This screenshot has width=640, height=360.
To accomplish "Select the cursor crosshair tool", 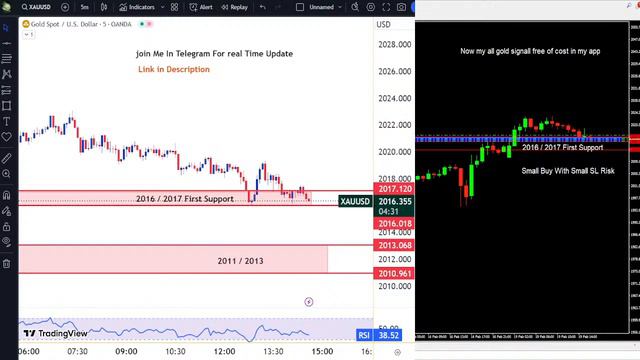I will [6, 28].
